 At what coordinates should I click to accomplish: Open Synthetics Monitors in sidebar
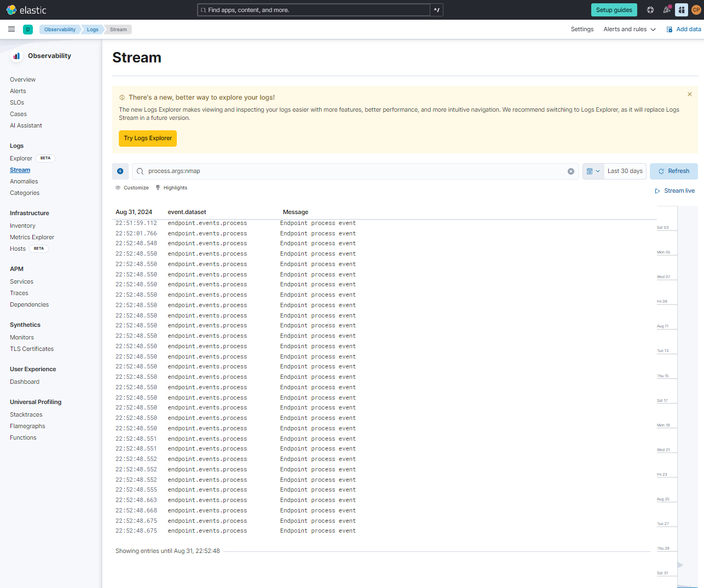pyautogui.click(x=22, y=338)
